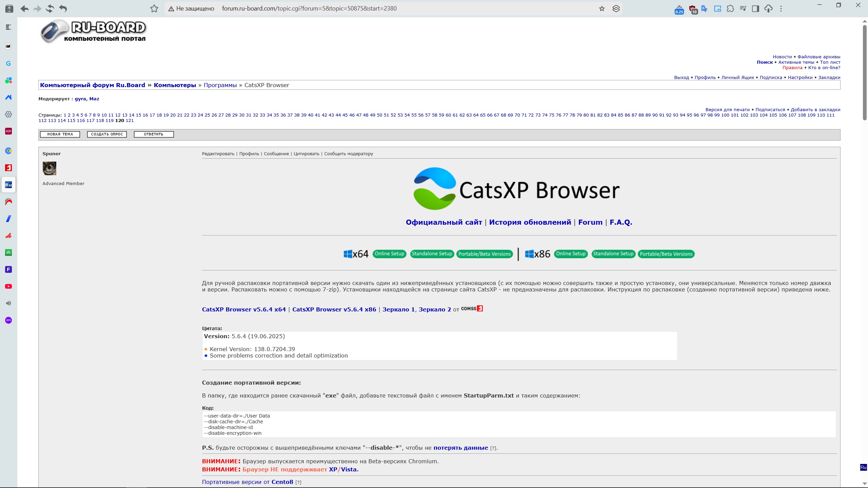
Task: Bookmark page with the omnibox star
Action: click(x=602, y=8)
